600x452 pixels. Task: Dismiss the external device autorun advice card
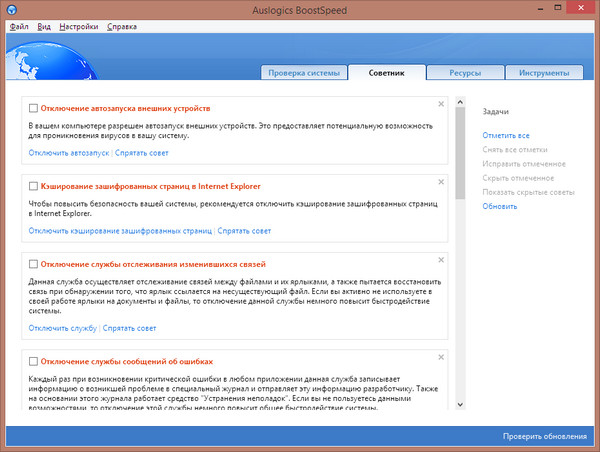(441, 104)
